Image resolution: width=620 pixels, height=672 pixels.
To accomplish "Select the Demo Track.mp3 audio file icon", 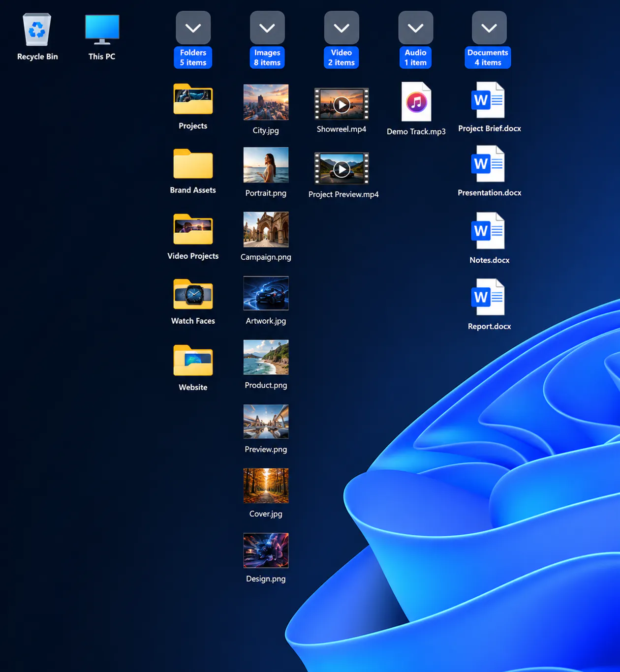I will [416, 102].
